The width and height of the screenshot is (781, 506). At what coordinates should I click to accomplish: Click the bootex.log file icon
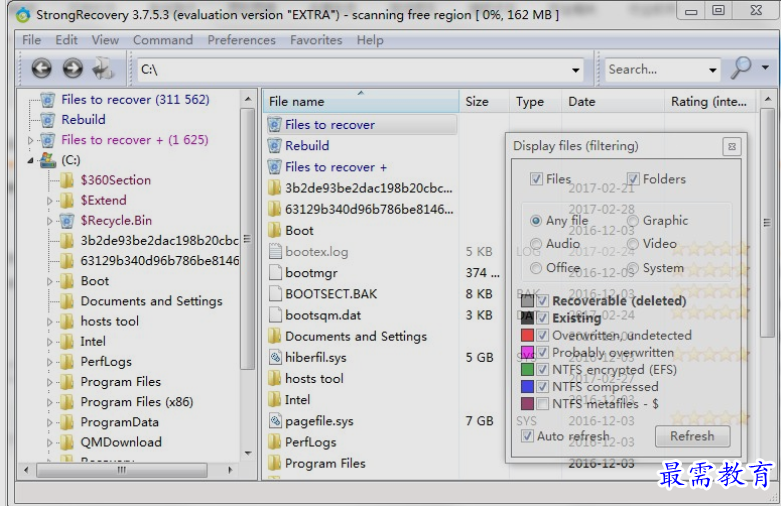click(275, 252)
